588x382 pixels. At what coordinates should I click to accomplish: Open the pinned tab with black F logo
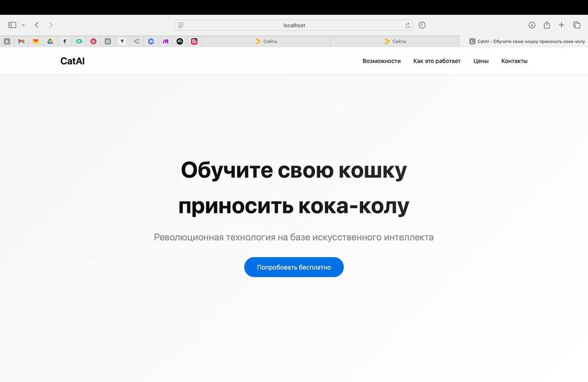65,42
